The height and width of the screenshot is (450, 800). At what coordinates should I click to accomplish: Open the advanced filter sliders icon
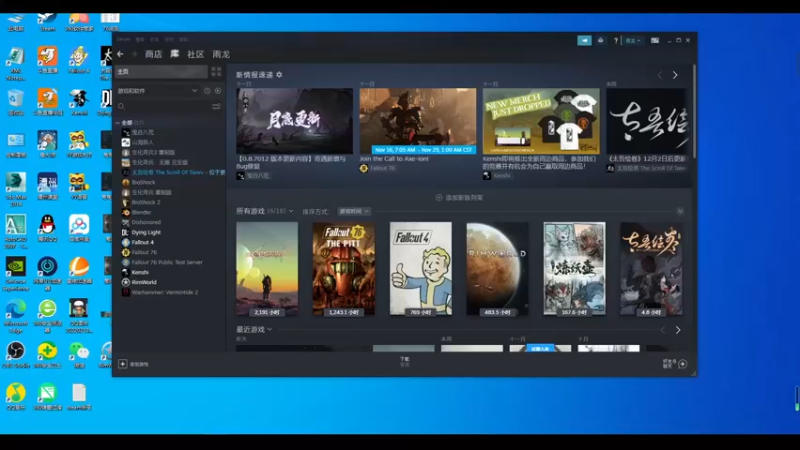(216, 107)
